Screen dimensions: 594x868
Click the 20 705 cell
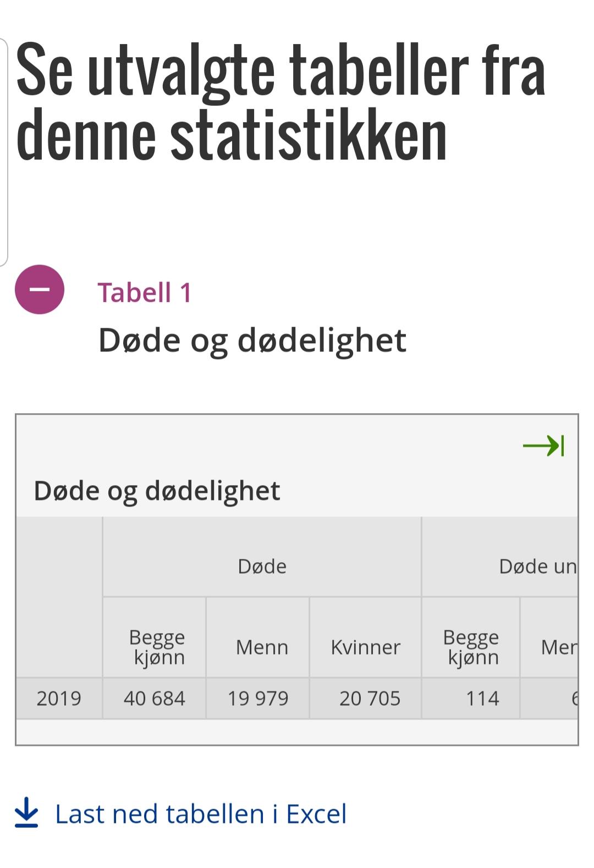370,699
